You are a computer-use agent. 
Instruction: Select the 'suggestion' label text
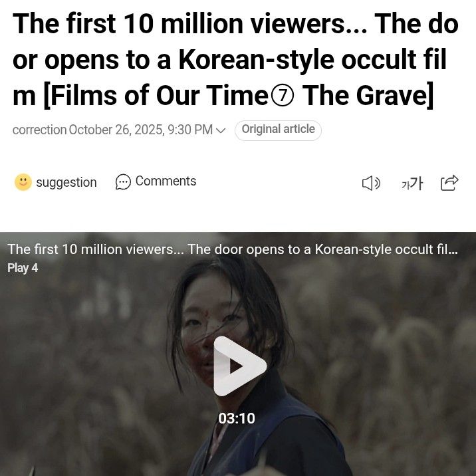[x=66, y=183]
